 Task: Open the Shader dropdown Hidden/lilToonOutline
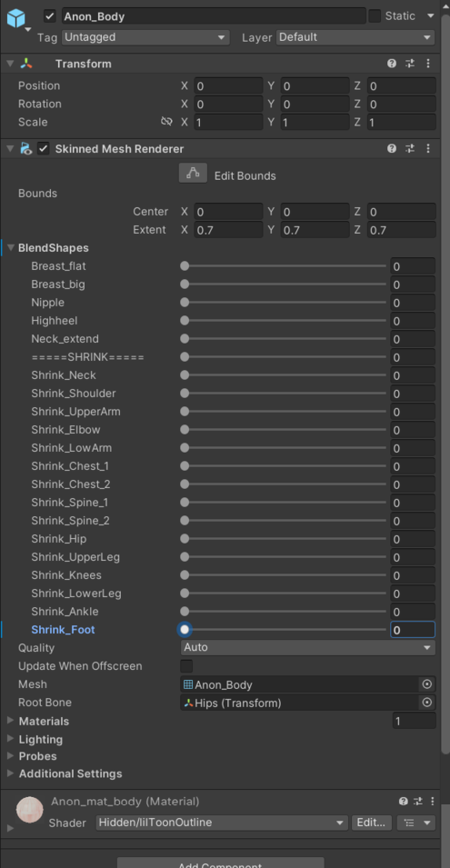tap(222, 823)
